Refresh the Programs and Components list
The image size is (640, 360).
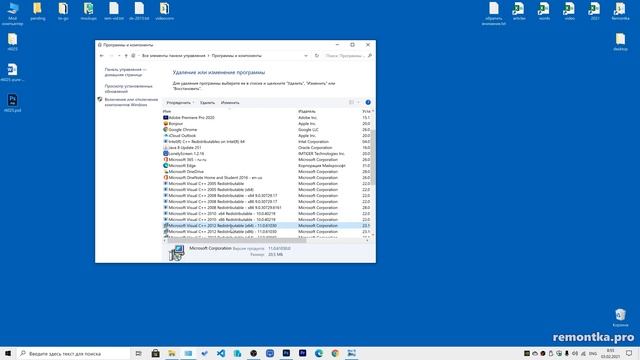click(x=317, y=56)
